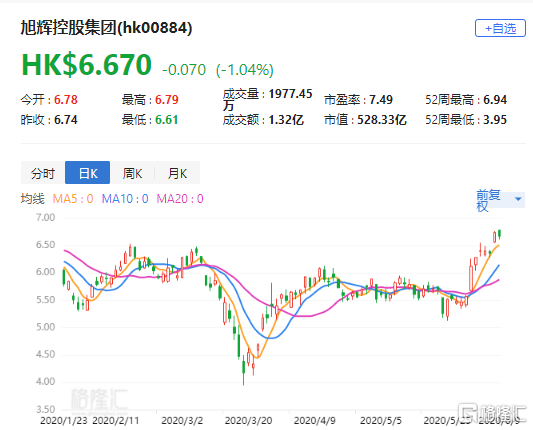The width and height of the screenshot is (533, 430).
Task: Click the 最低 day low 6.61
Action: click(167, 120)
